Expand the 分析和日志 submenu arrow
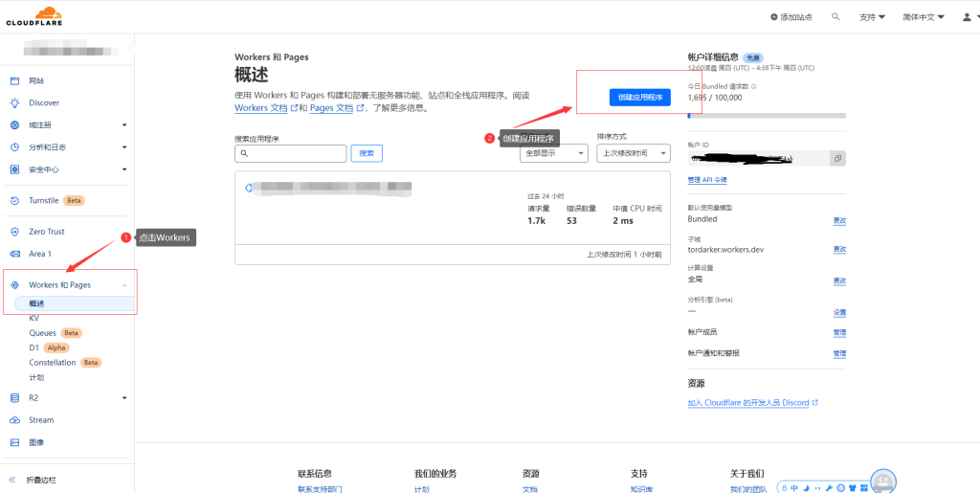 pyautogui.click(x=124, y=146)
